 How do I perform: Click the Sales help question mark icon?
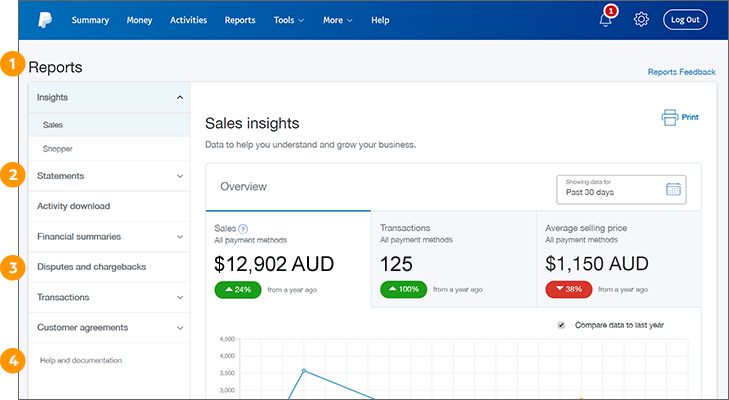point(243,229)
